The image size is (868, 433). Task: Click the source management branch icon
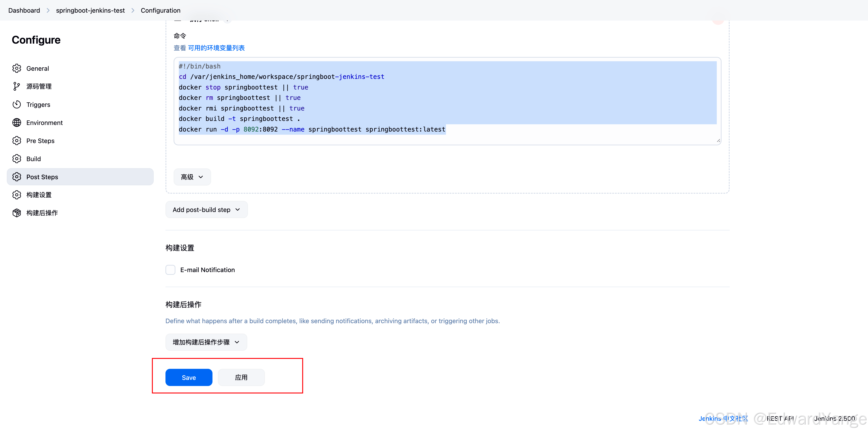click(x=17, y=86)
